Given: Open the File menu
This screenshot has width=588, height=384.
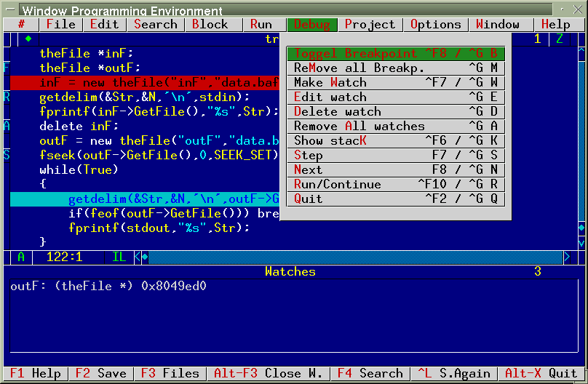Looking at the screenshot, I should 60,24.
